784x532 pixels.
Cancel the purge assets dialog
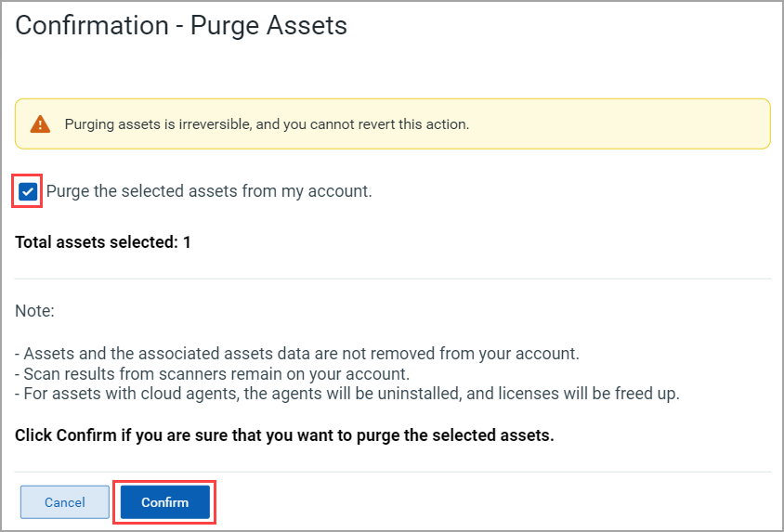pos(64,502)
